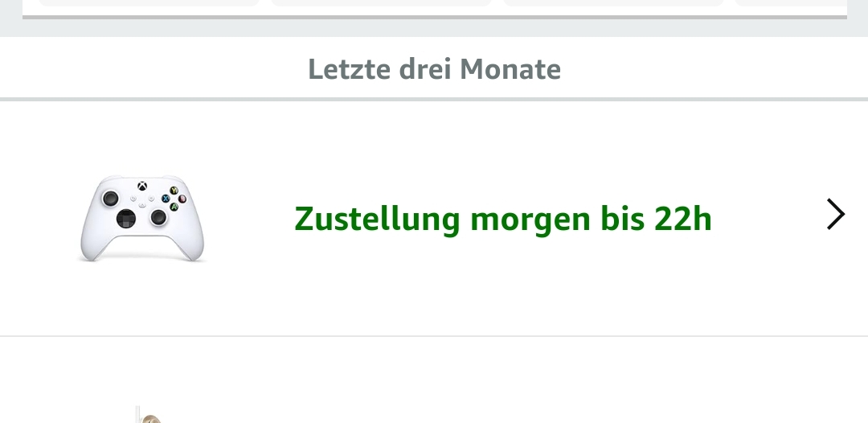Click the green A button on controller image

point(174,207)
